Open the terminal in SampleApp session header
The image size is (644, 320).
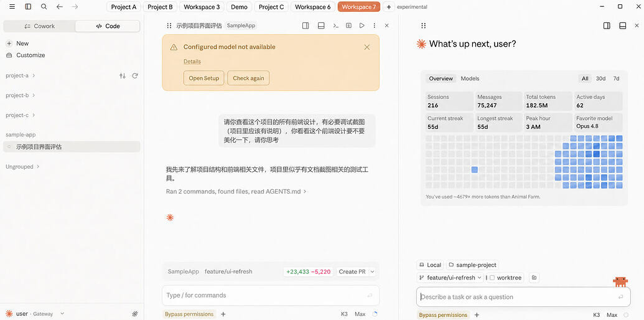[335, 26]
